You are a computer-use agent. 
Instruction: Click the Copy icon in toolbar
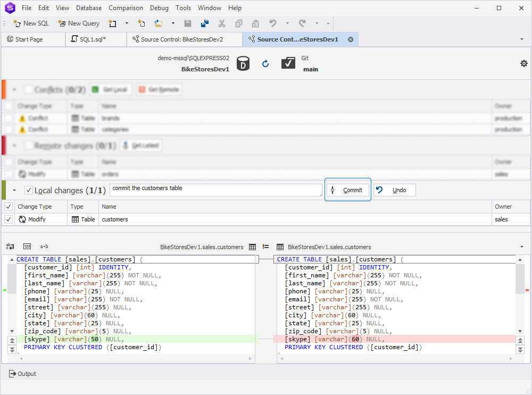pos(239,23)
